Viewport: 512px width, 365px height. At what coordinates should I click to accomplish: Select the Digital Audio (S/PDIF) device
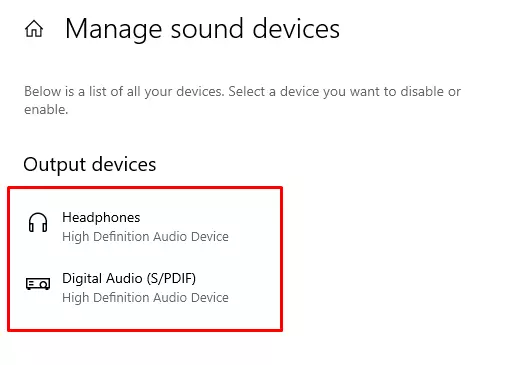coord(145,288)
